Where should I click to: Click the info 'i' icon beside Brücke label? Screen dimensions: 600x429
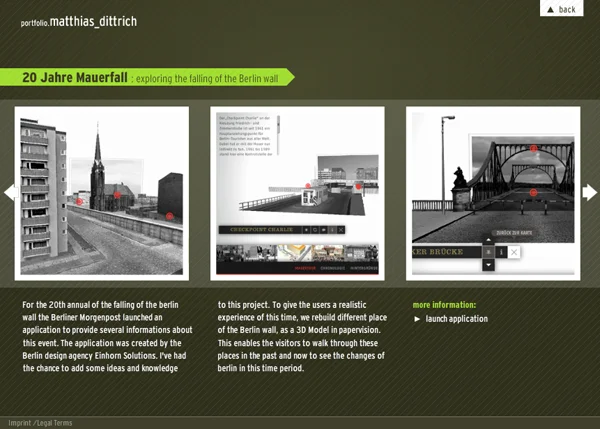tap(501, 252)
